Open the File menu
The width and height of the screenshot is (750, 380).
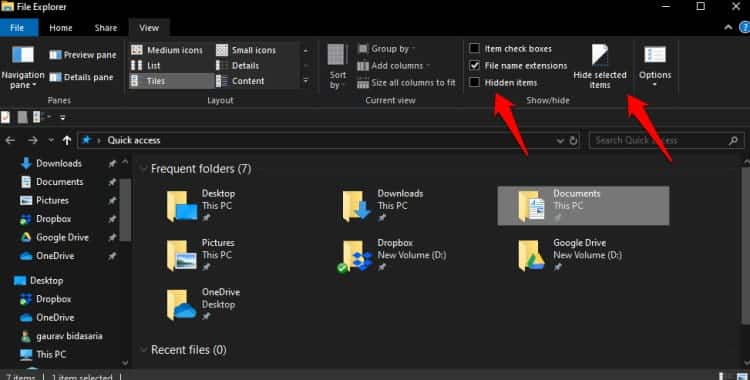coord(17,28)
